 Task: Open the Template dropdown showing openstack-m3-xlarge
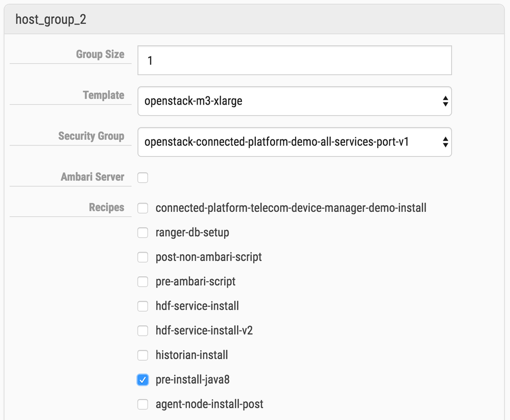[x=286, y=101]
